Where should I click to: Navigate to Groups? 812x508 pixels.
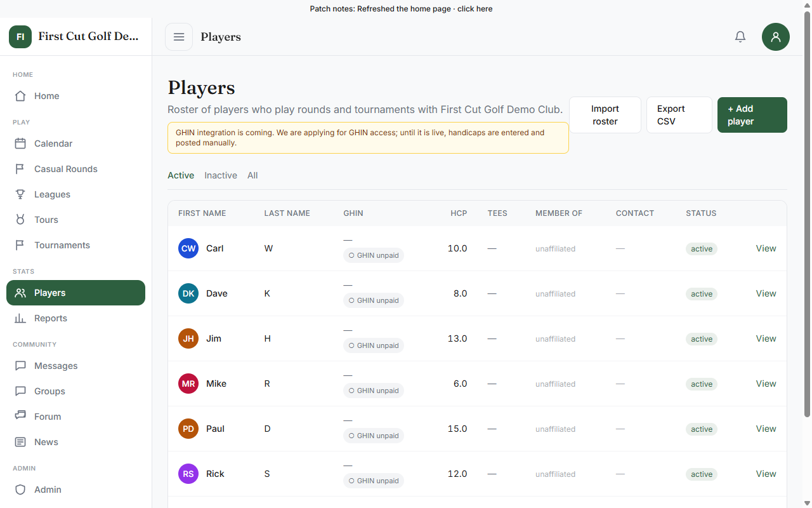point(75,391)
